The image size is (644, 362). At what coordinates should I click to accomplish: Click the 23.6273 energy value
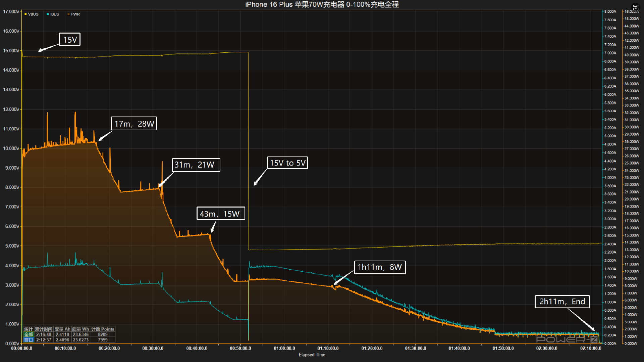(x=80, y=340)
